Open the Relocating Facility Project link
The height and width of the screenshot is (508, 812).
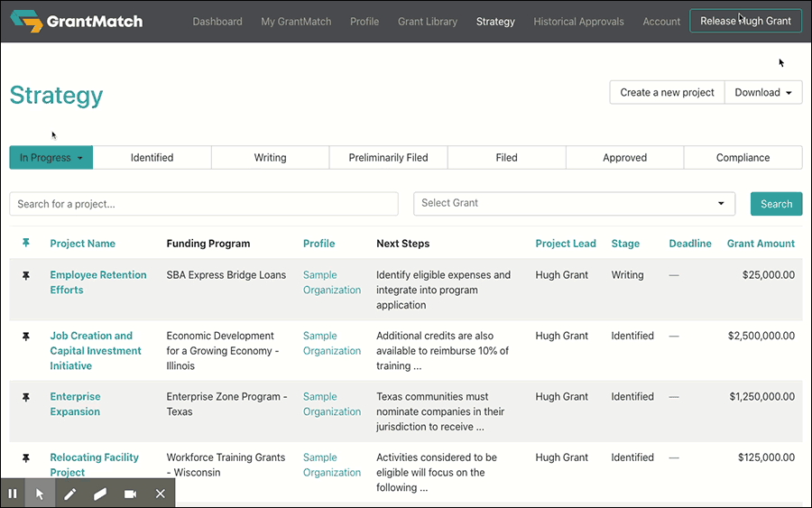click(x=94, y=465)
